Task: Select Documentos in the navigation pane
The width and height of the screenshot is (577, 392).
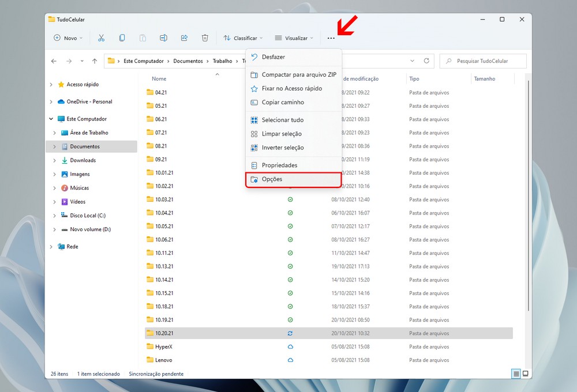Action: [91, 146]
